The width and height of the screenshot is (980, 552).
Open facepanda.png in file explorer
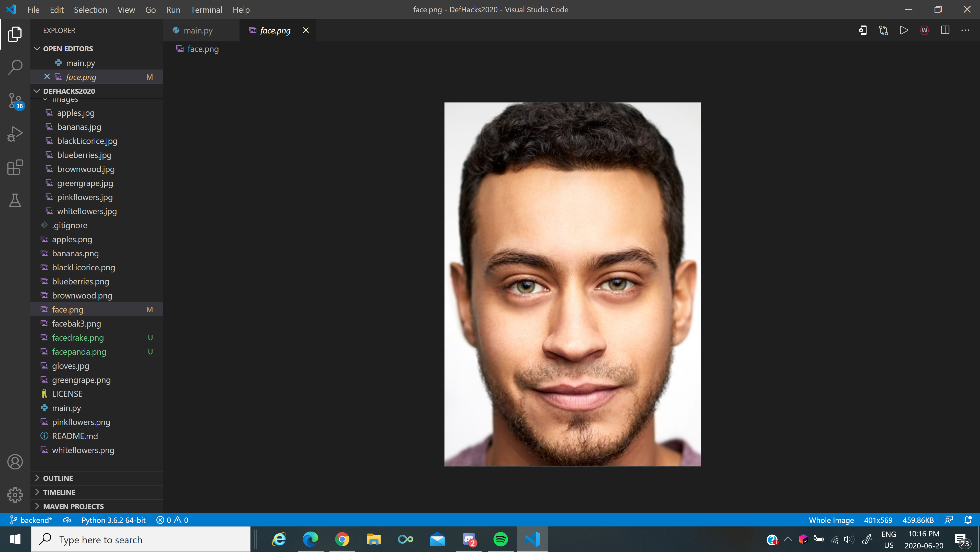coord(79,351)
